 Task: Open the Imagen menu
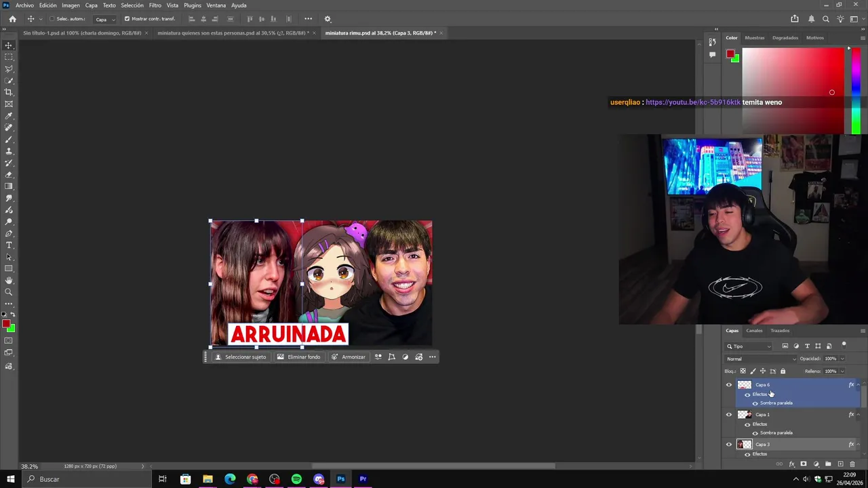71,5
